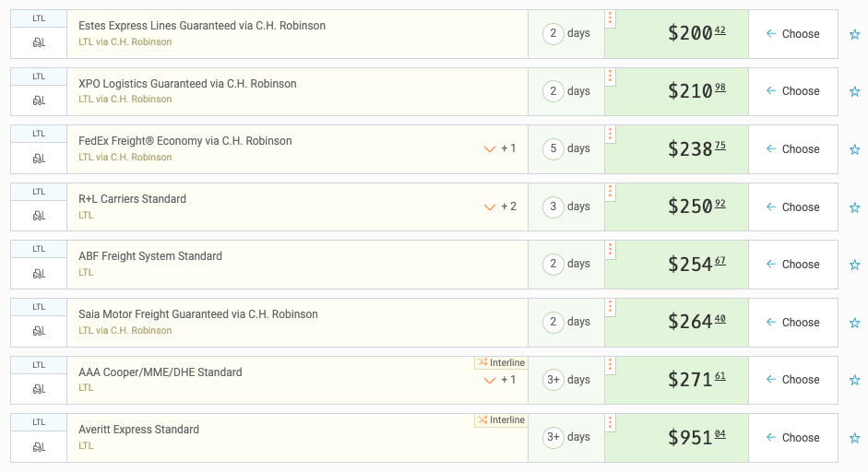Click the $264.40 price
Image resolution: width=868 pixels, height=472 pixels.
[x=696, y=322]
